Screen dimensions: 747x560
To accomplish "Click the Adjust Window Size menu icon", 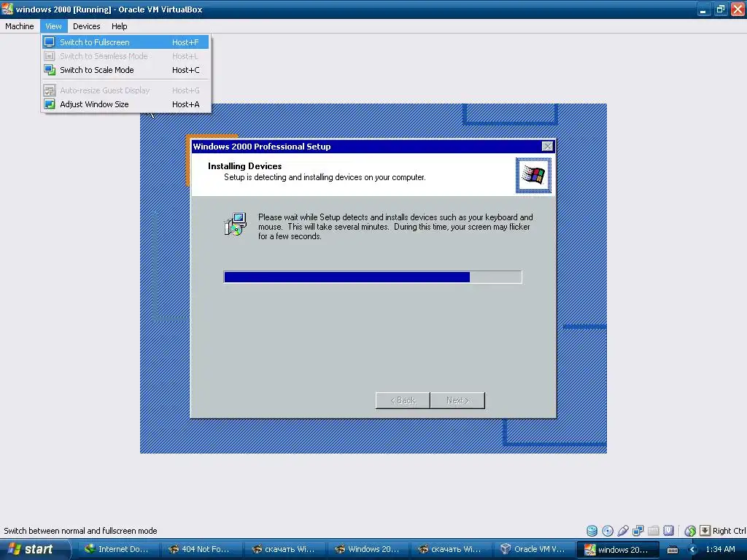I will tap(49, 104).
